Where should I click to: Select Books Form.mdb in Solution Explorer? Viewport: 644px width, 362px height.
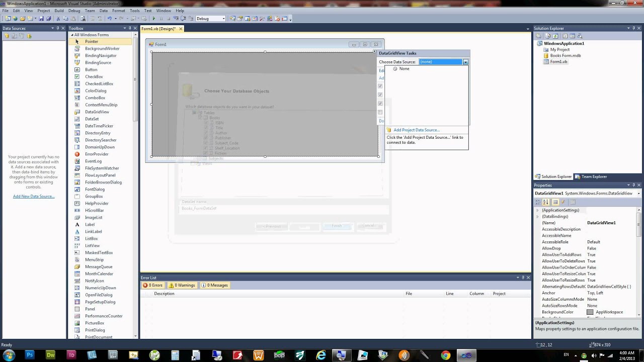[x=565, y=56]
